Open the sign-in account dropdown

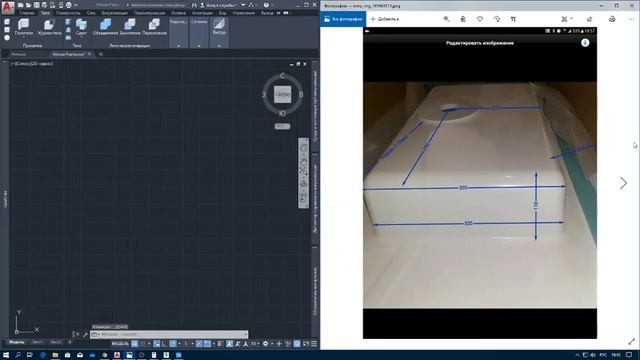click(219, 5)
